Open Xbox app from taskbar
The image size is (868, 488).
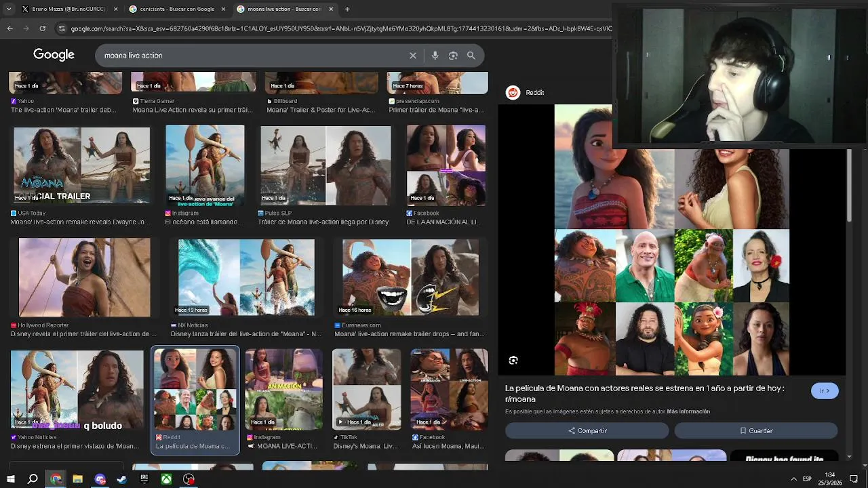point(166,479)
